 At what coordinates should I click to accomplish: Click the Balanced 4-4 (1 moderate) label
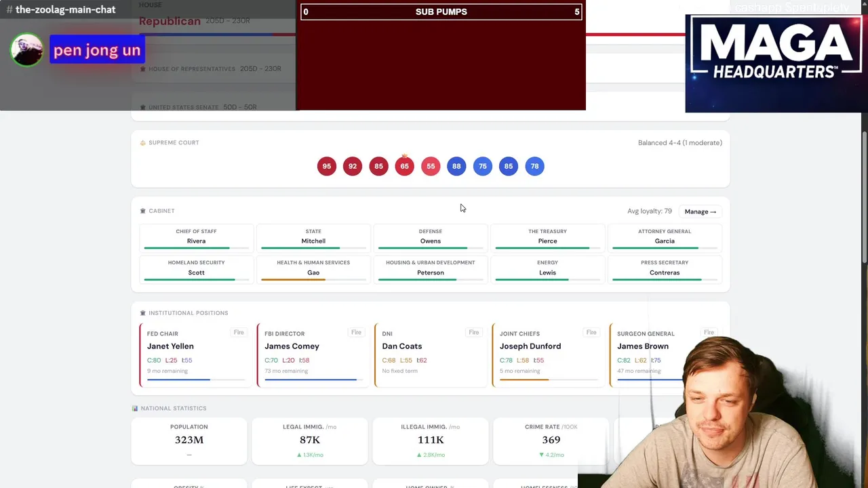(680, 143)
